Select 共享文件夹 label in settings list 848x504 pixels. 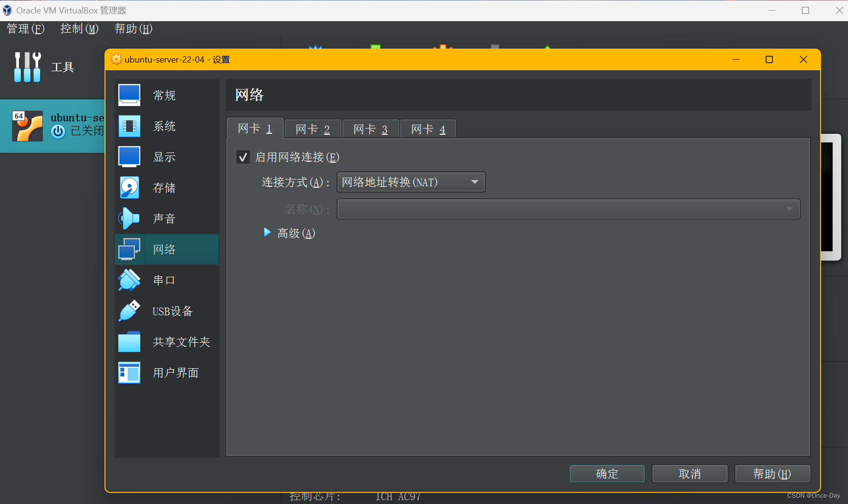(x=182, y=342)
